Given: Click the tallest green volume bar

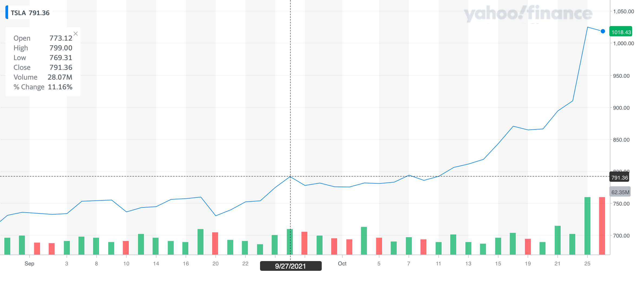Looking at the screenshot, I should click(587, 226).
